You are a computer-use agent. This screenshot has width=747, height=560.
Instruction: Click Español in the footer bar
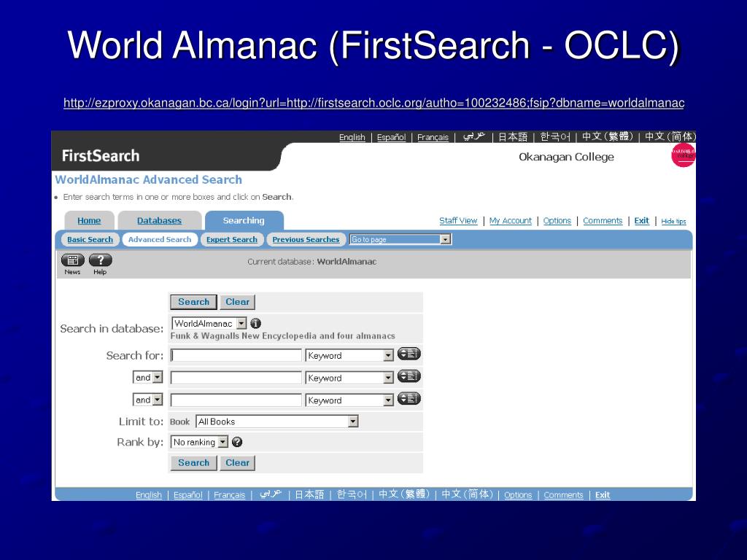(187, 495)
